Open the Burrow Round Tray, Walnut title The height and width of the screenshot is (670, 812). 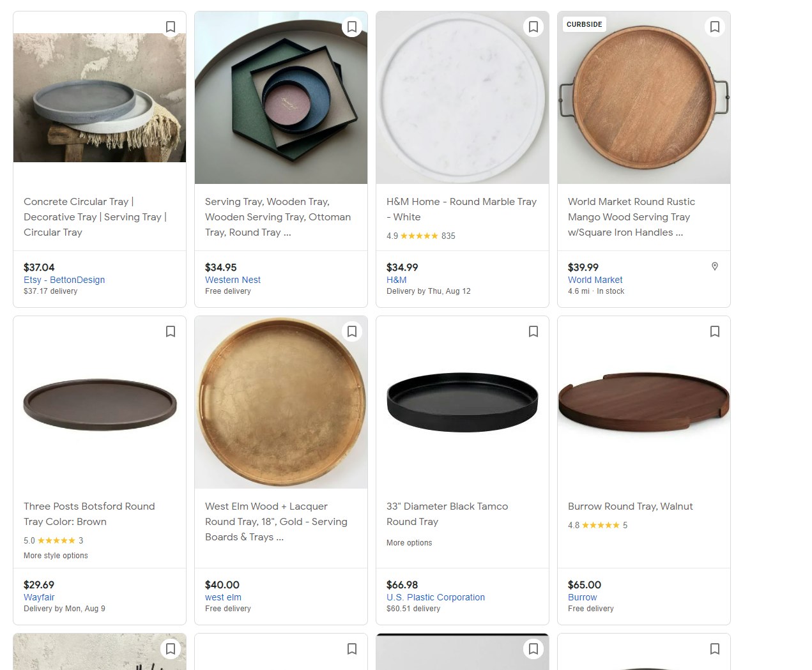[630, 506]
